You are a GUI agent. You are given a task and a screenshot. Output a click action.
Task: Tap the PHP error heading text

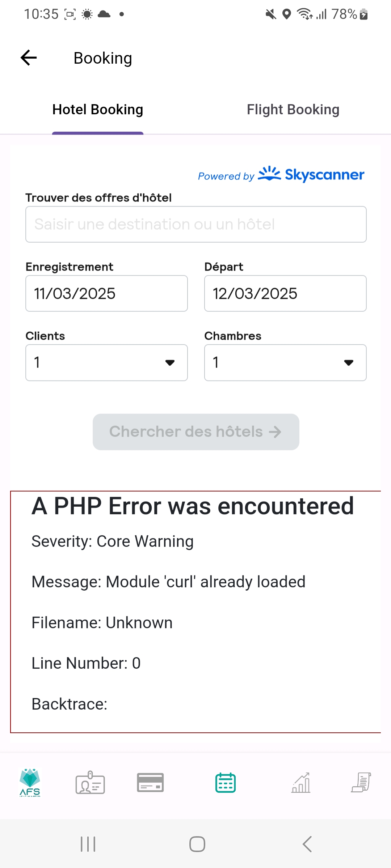tap(193, 506)
